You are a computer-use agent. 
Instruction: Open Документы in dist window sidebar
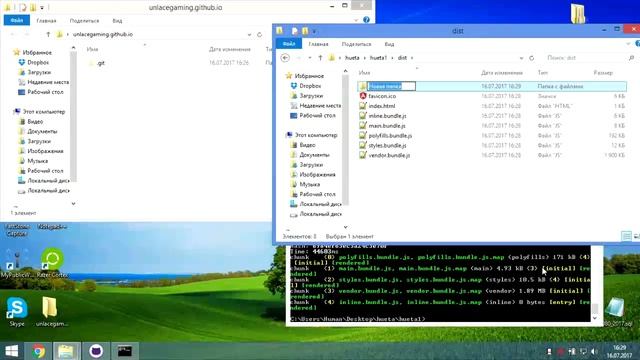point(314,155)
